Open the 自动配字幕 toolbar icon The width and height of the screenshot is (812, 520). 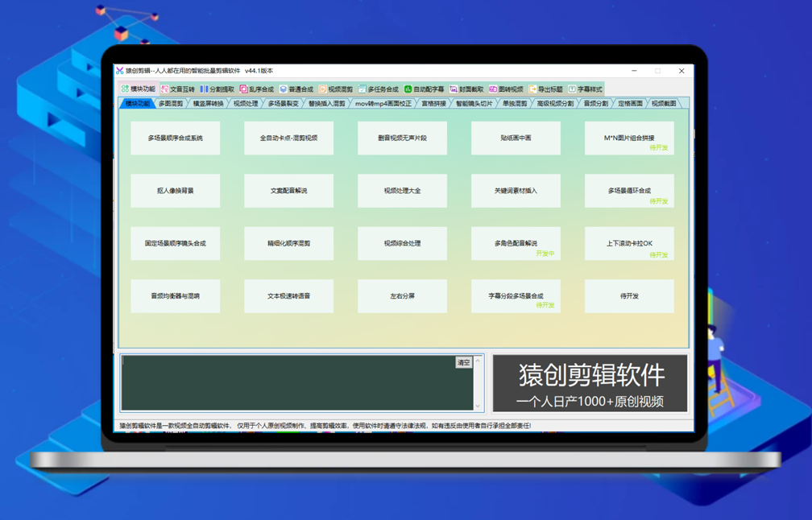408,89
